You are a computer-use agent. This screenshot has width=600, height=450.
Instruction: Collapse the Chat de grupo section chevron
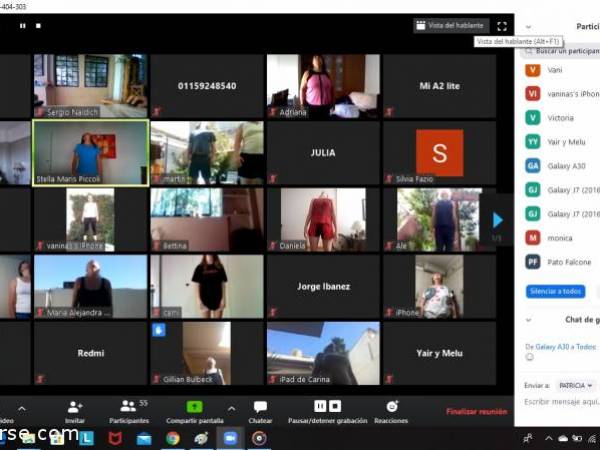[x=528, y=320]
